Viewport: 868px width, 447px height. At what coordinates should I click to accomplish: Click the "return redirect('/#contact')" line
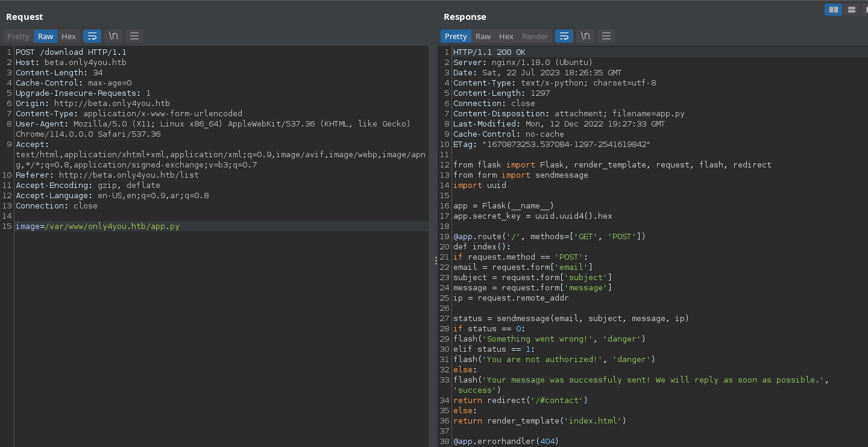tap(521, 401)
